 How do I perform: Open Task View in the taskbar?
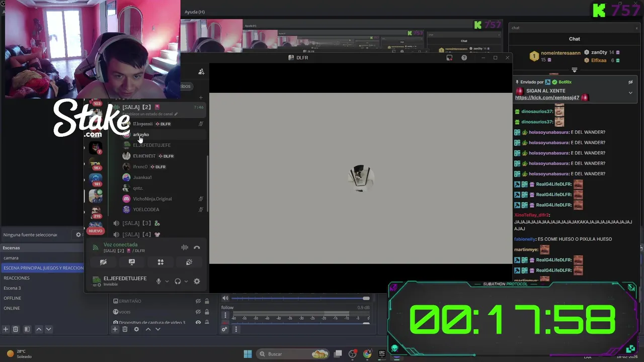[x=338, y=354]
